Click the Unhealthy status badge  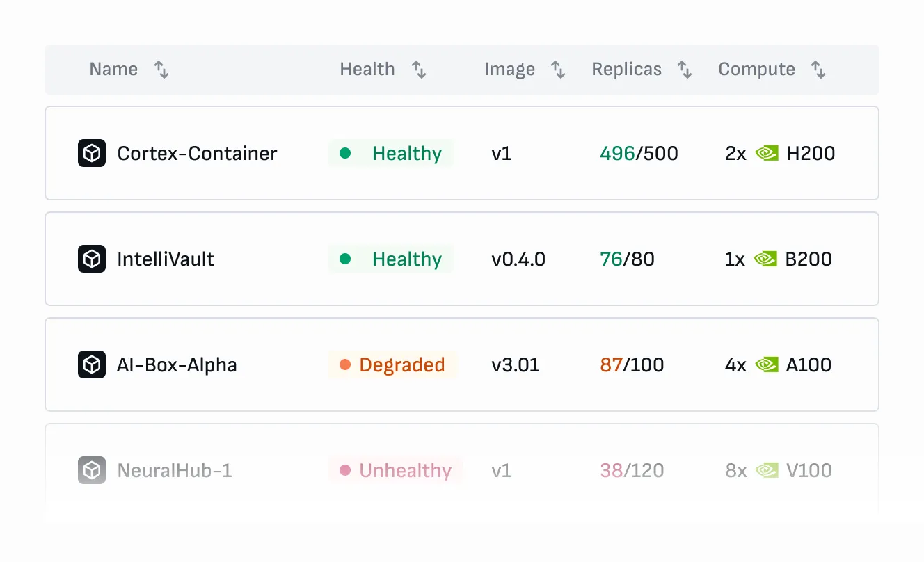pos(395,470)
